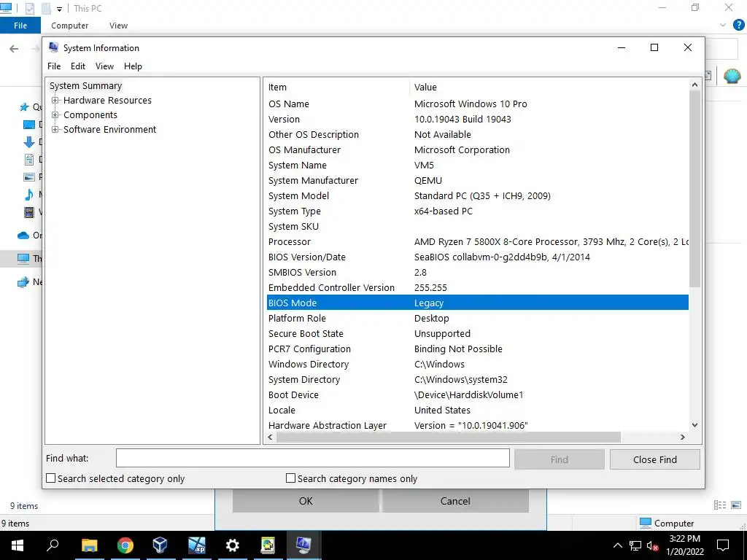Open File Explorer from the taskbar
The height and width of the screenshot is (560, 747).
(89, 545)
